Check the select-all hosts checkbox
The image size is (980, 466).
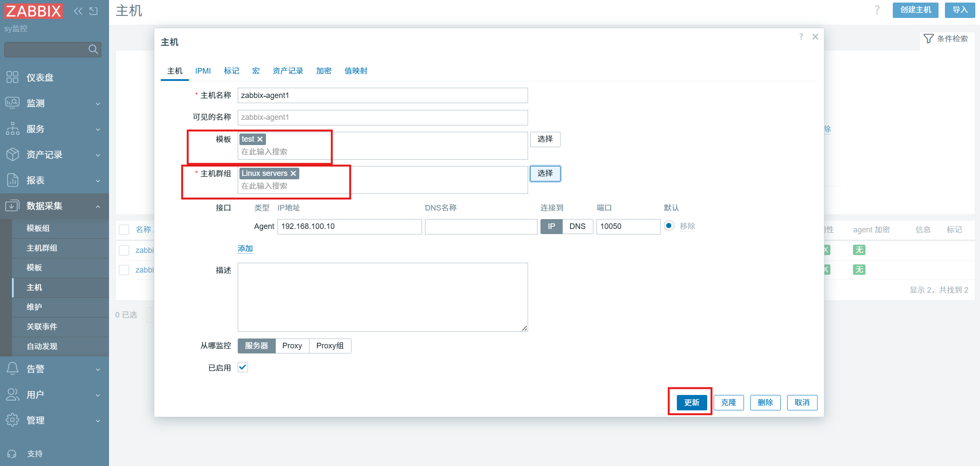pos(124,230)
